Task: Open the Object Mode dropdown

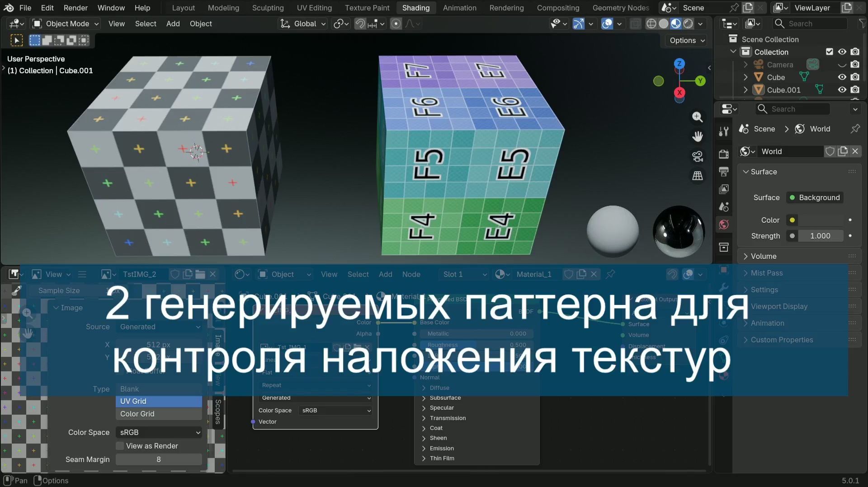Action: [x=65, y=23]
